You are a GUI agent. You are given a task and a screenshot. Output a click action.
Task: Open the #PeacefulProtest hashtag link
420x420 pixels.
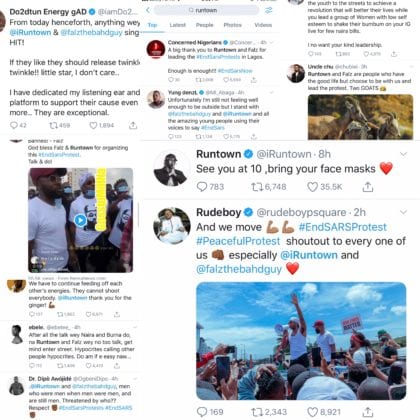[238, 241]
